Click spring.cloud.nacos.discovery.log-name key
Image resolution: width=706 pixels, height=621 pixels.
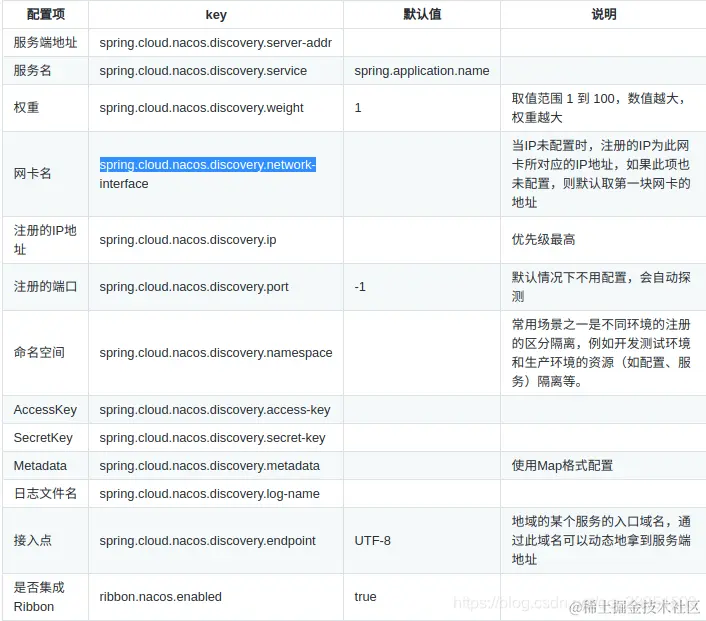[209, 494]
